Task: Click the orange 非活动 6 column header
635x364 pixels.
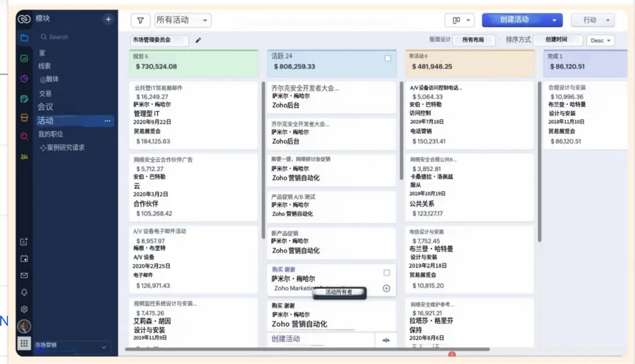Action: [470, 63]
